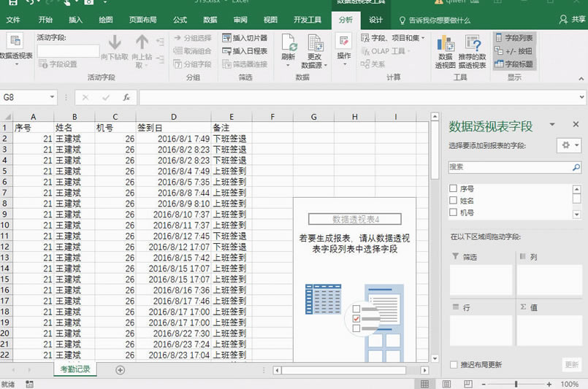The width and height of the screenshot is (588, 389).
Task: Click 分组选择 in the ribbon
Action: (193, 38)
